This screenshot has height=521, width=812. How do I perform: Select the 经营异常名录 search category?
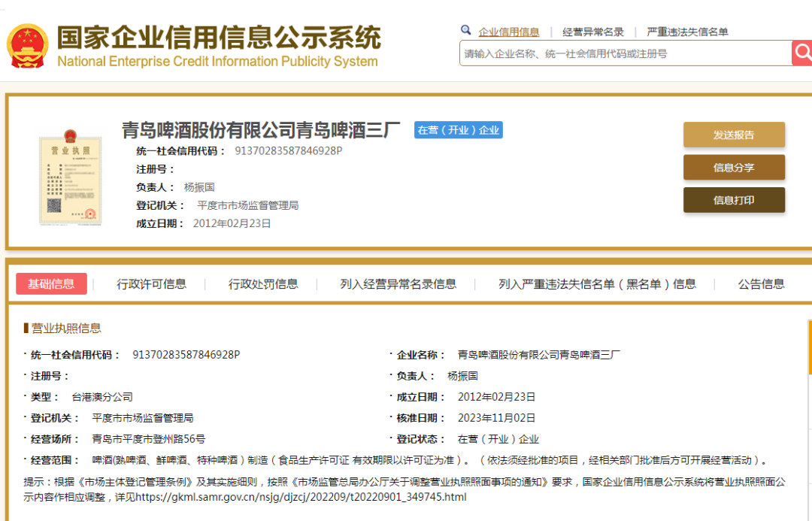[593, 32]
